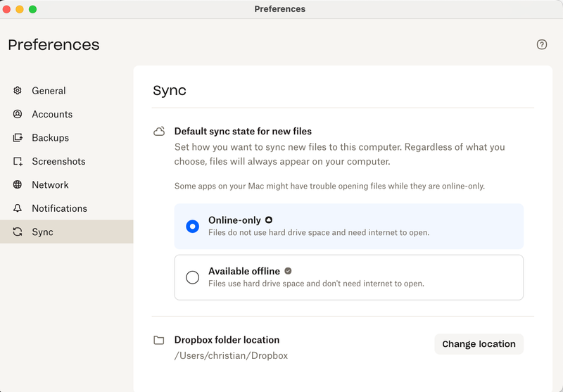Open the General preferences tab
This screenshot has width=563, height=392.
pyautogui.click(x=49, y=91)
